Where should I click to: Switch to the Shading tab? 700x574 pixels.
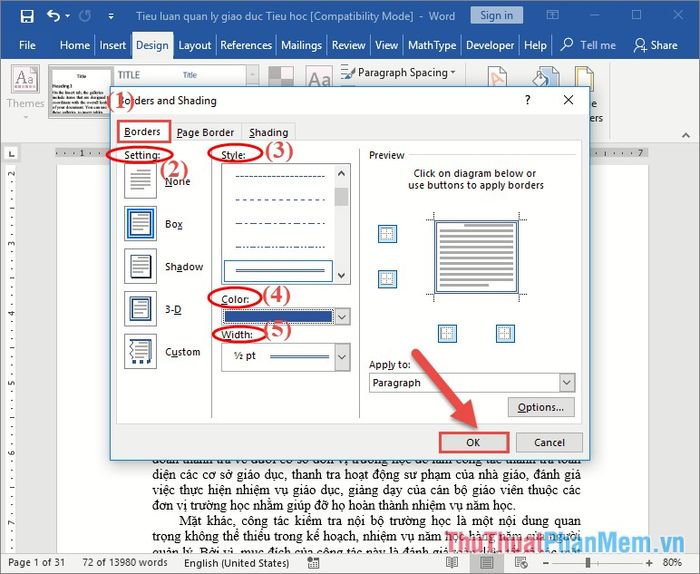(268, 133)
